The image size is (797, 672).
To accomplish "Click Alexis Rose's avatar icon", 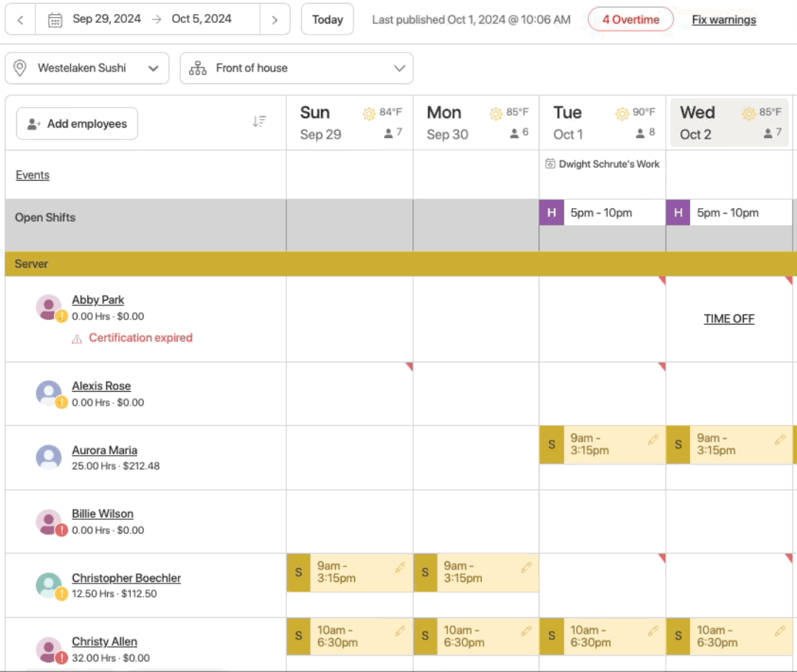I will coord(49,393).
